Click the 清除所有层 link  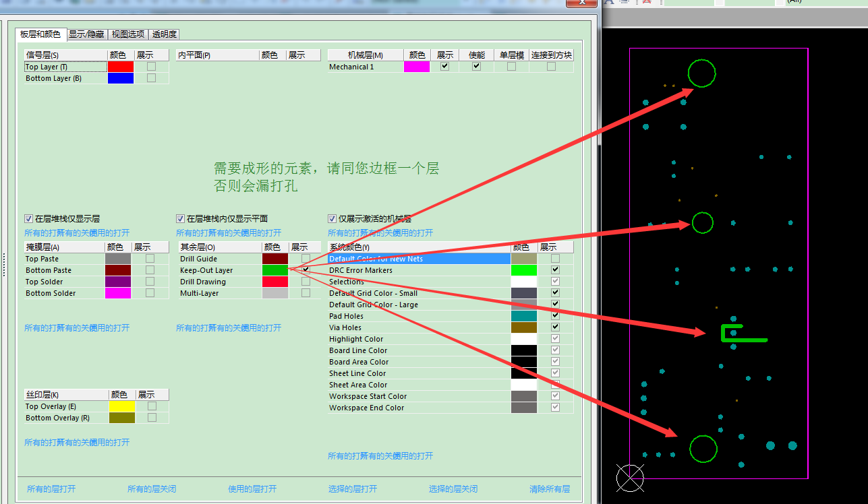pyautogui.click(x=550, y=489)
